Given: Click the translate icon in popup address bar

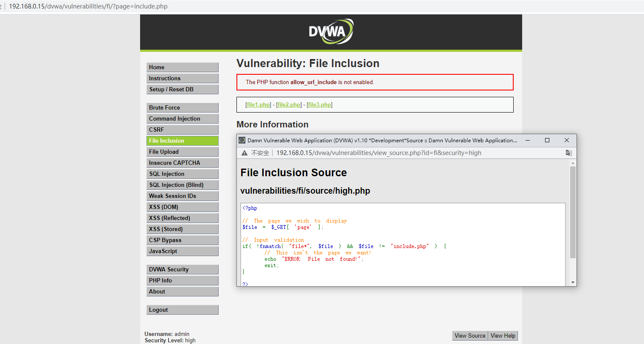Looking at the screenshot, I should (x=568, y=153).
